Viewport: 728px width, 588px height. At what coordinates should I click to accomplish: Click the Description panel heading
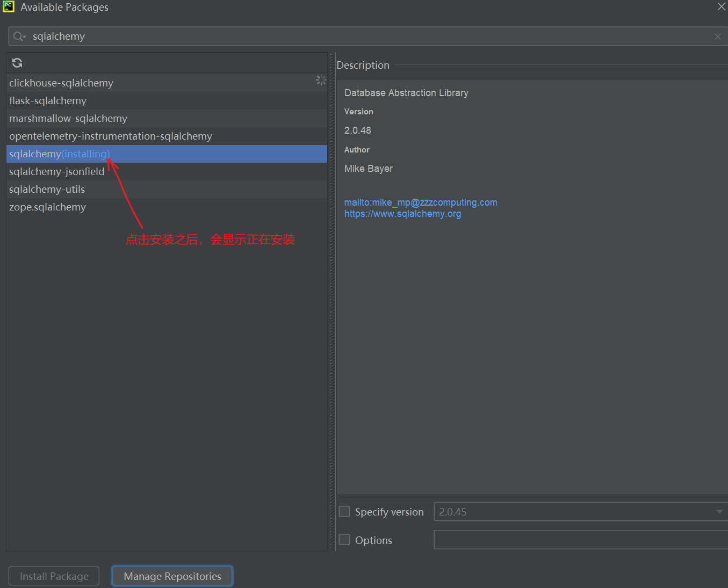point(363,65)
